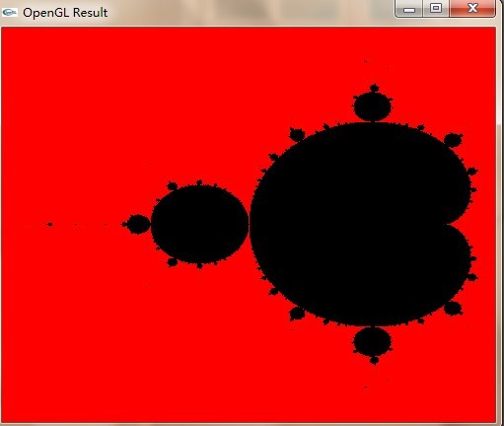Click the upper-left bud on the cardioid

pos(297,135)
